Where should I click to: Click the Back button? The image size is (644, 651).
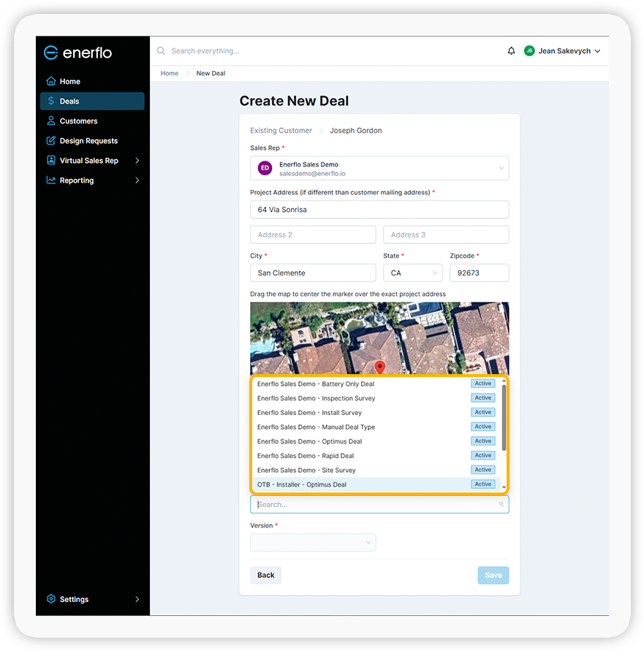pos(265,575)
